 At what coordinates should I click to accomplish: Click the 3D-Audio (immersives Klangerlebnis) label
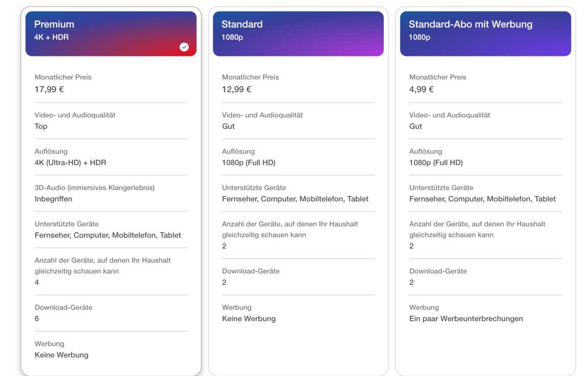(95, 188)
